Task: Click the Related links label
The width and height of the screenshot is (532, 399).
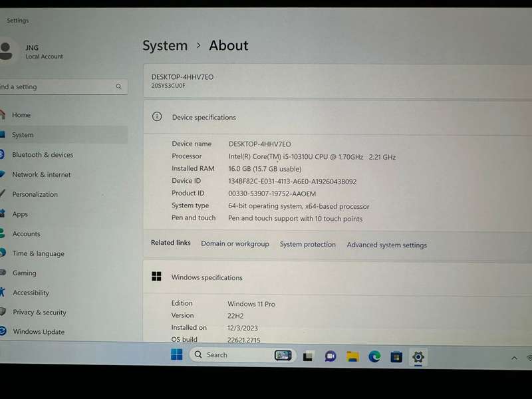Action: click(x=171, y=243)
